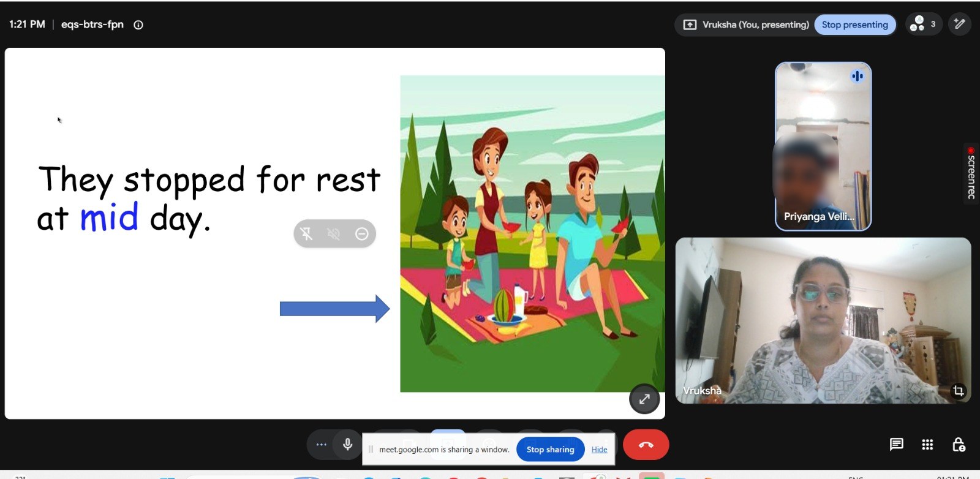
Task: Select Priyanga Velli's video tile
Action: 823,146
